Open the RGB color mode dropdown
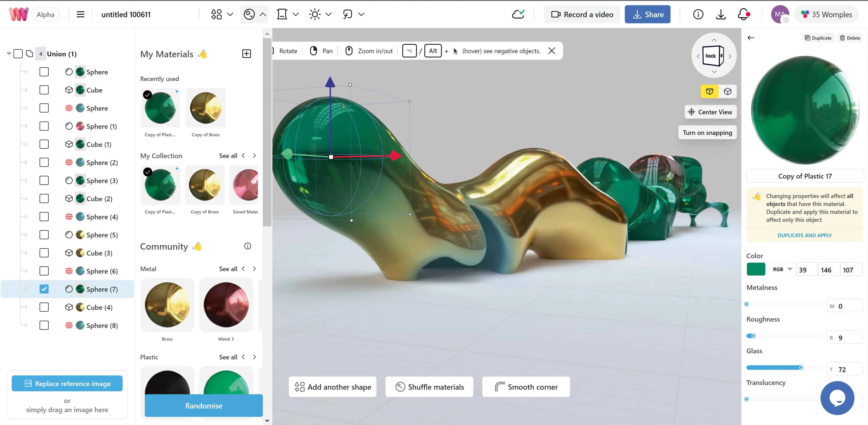The width and height of the screenshot is (868, 425). click(x=782, y=269)
